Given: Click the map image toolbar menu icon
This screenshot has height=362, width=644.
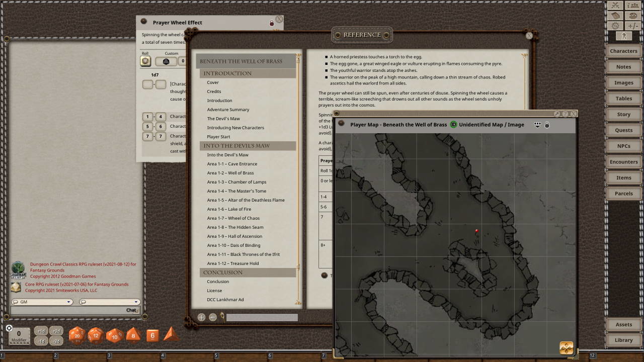Looking at the screenshot, I should [x=537, y=125].
